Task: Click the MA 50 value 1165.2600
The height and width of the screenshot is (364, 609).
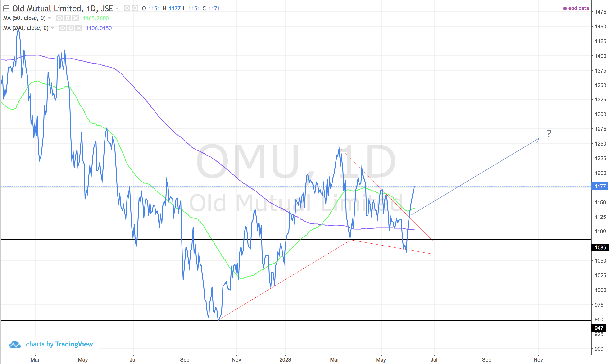Action: pos(96,18)
